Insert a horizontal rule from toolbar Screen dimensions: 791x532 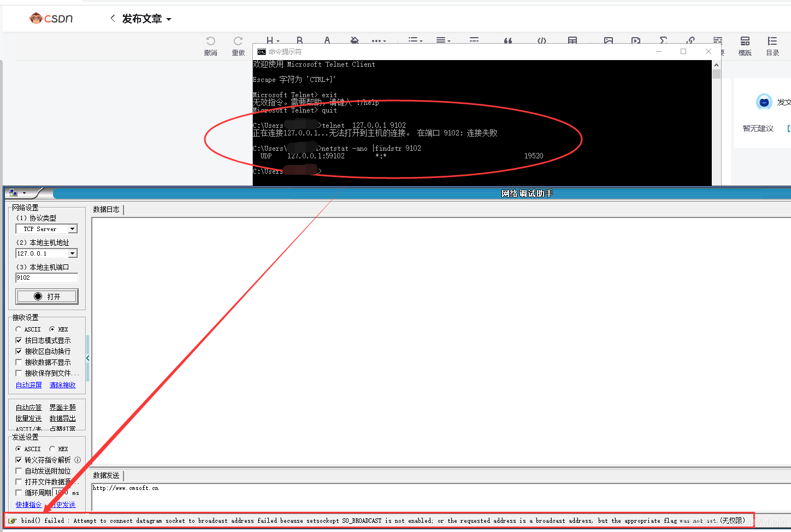coord(474,40)
